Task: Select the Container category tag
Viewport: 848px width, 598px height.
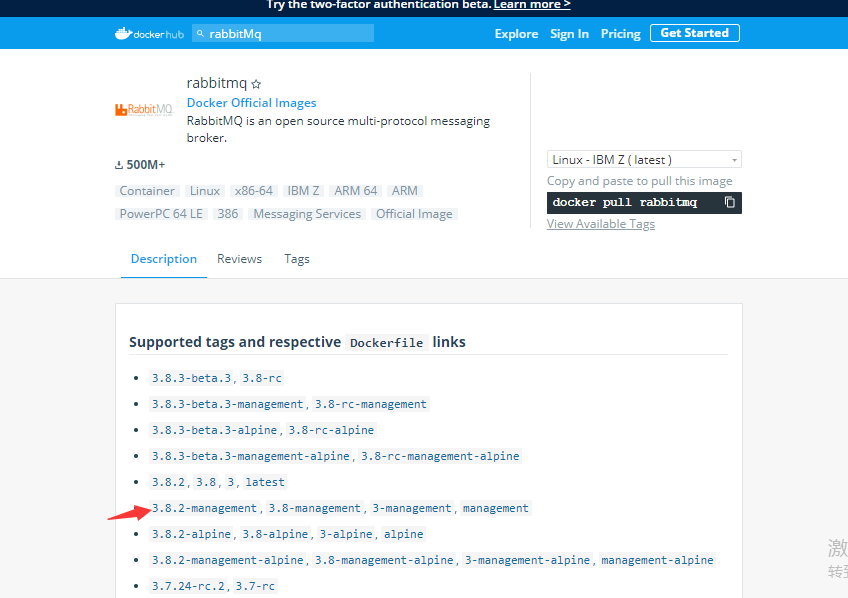Action: 147,191
